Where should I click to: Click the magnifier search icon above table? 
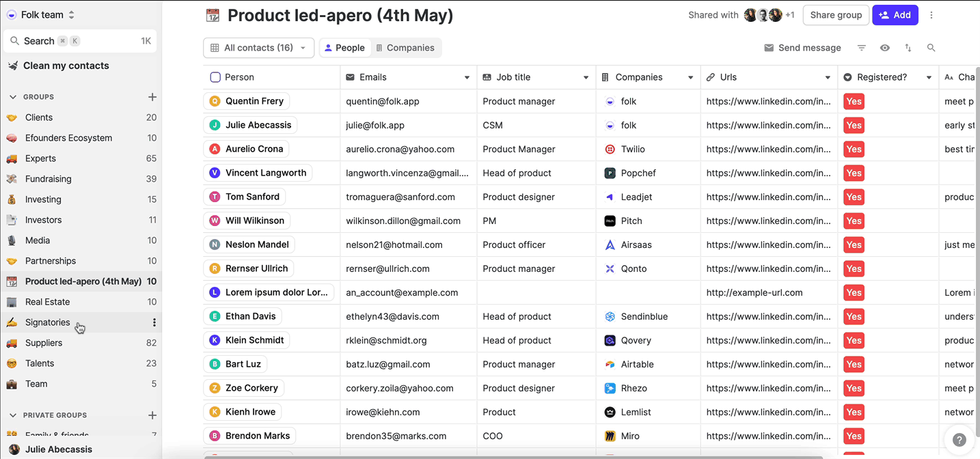[931, 48]
